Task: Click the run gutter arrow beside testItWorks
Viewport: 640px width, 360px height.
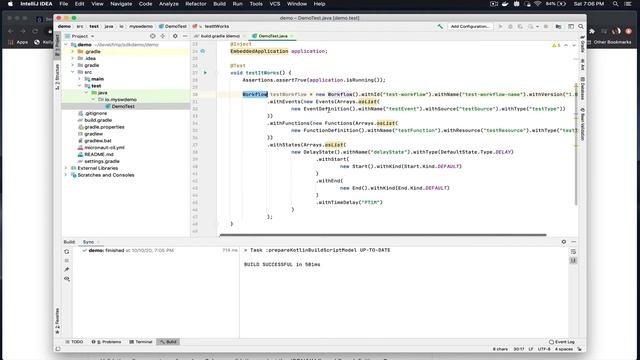Action: click(205, 73)
